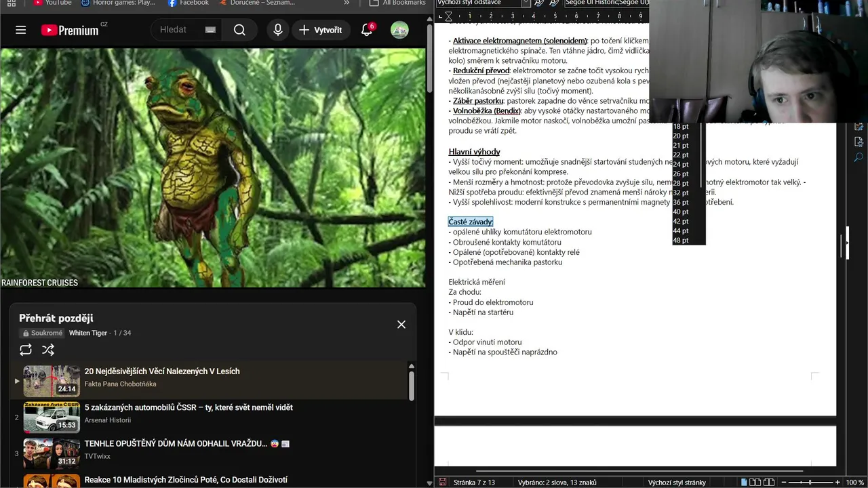This screenshot has height=488, width=868.
Task: Zoom in with the plus button
Action: coord(836,483)
